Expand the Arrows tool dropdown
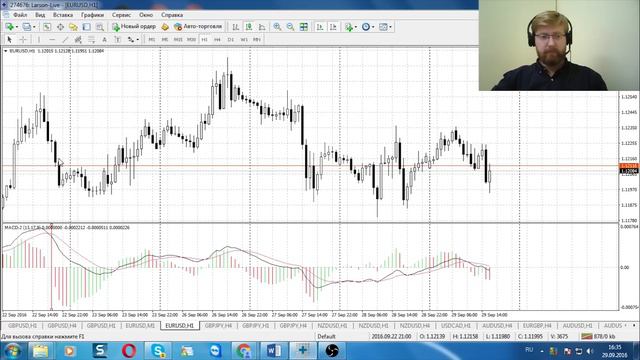640x360 pixels. click(138, 40)
